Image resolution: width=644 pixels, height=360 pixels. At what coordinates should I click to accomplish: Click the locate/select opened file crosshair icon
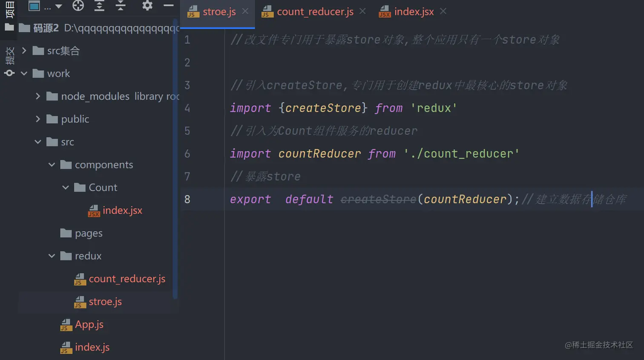[x=78, y=6]
